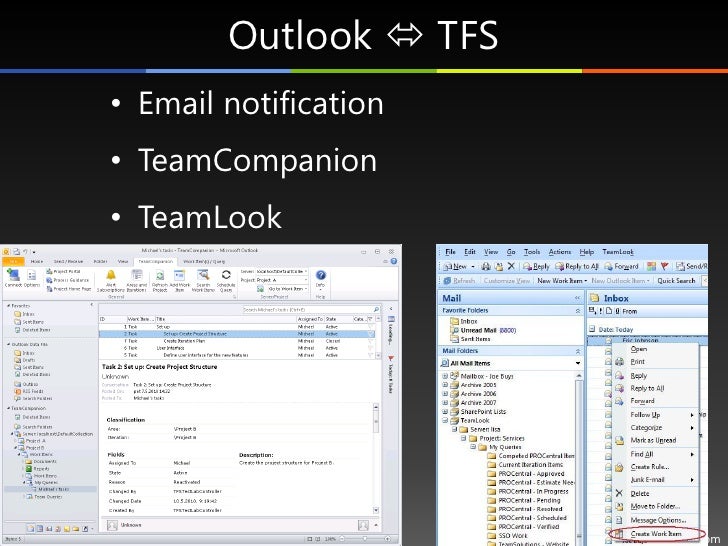Open Search Work Items magnifier icon

pyautogui.click(x=203, y=281)
